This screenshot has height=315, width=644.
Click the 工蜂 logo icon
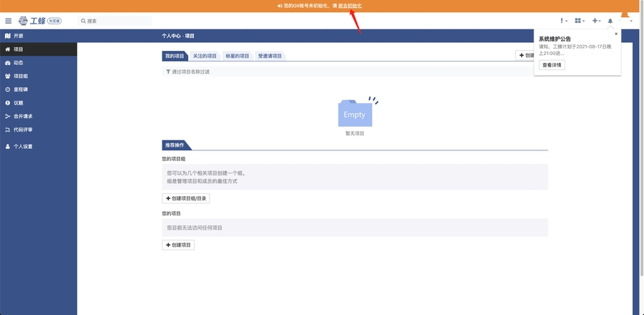click(24, 21)
